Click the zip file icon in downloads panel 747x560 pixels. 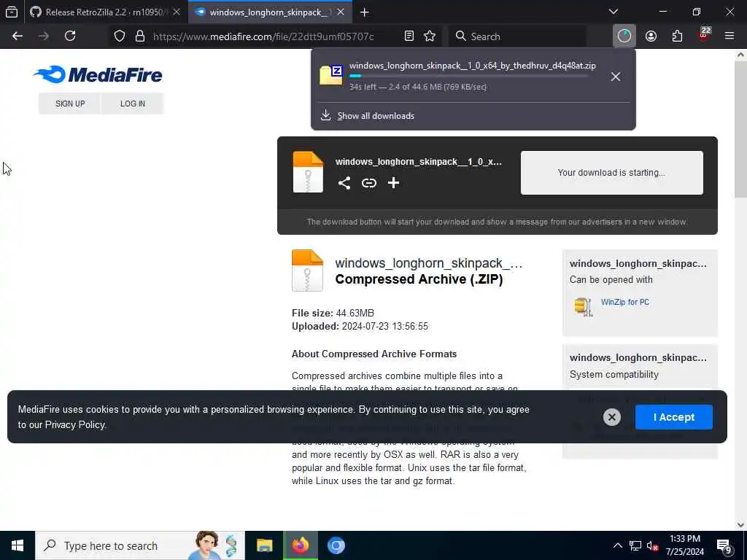[331, 75]
